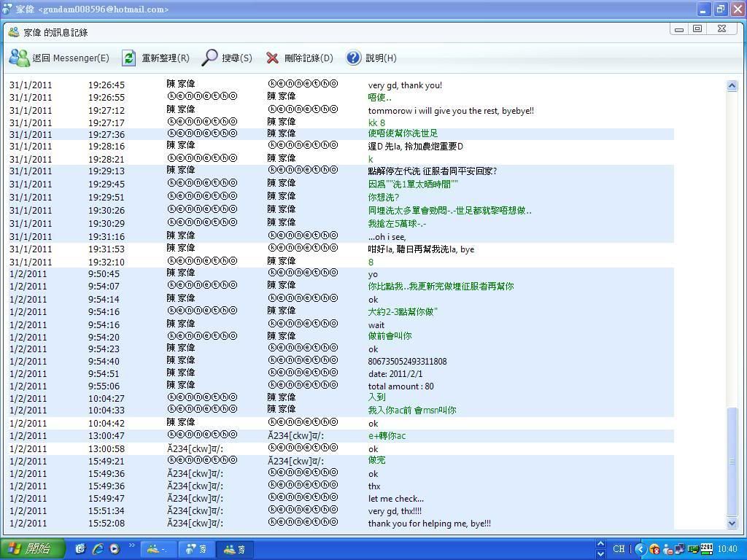Image resolution: width=747 pixels, height=560 pixels.
Task: Switch to the second taskbar window button
Action: [197, 550]
